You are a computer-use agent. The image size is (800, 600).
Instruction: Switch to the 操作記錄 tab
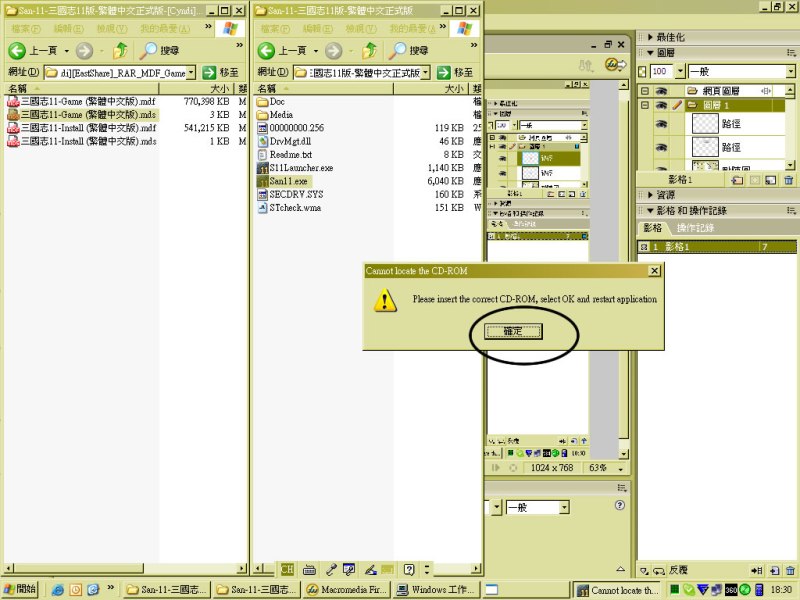point(695,228)
